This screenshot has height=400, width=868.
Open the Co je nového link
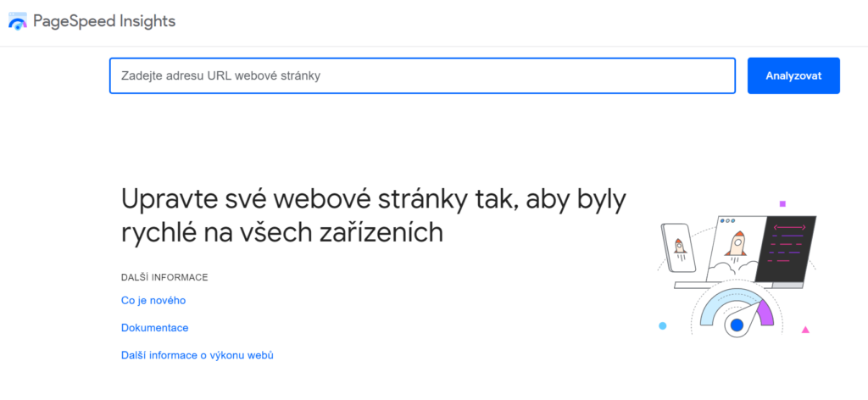point(153,300)
